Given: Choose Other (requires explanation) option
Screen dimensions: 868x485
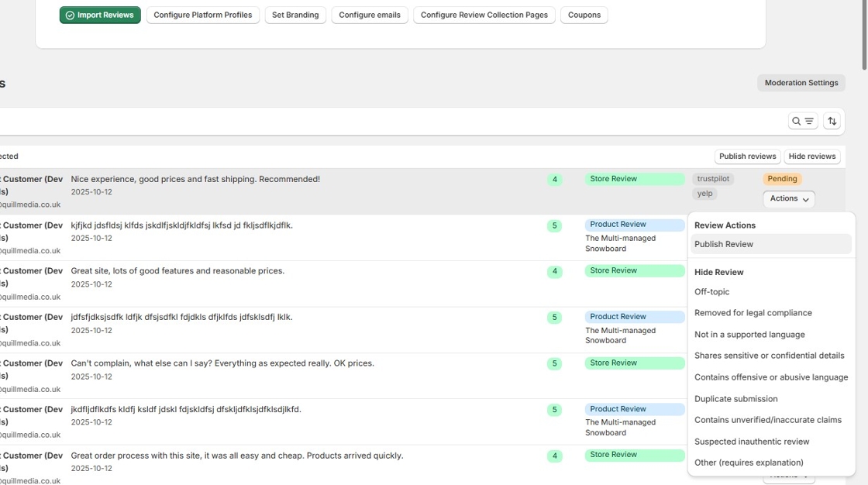Looking at the screenshot, I should coord(749,462).
